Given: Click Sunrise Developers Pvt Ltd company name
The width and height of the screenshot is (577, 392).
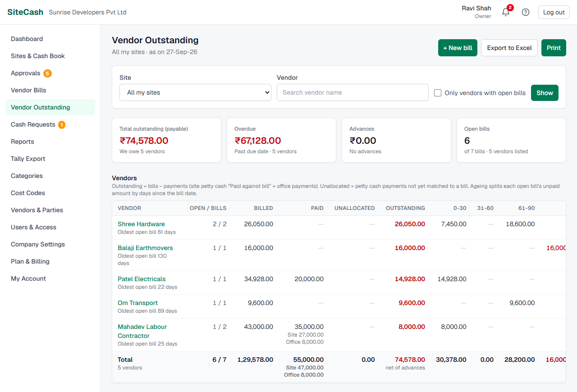Looking at the screenshot, I should 87,12.
